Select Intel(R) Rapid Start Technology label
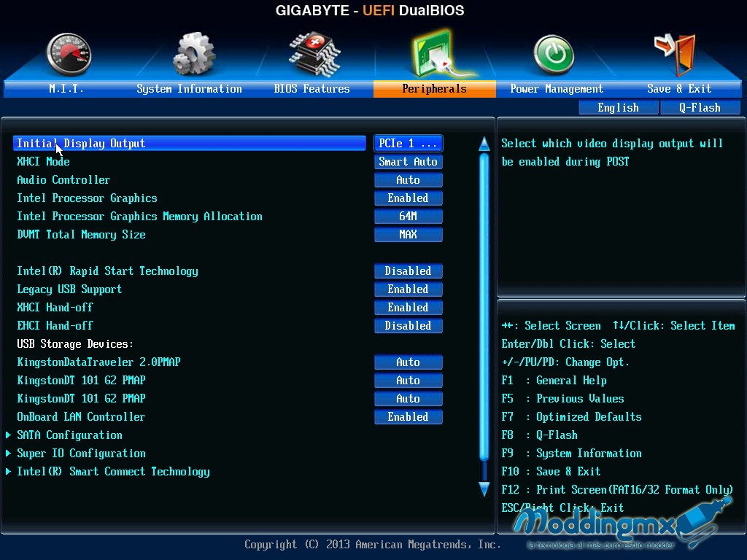747x560 pixels. click(108, 271)
